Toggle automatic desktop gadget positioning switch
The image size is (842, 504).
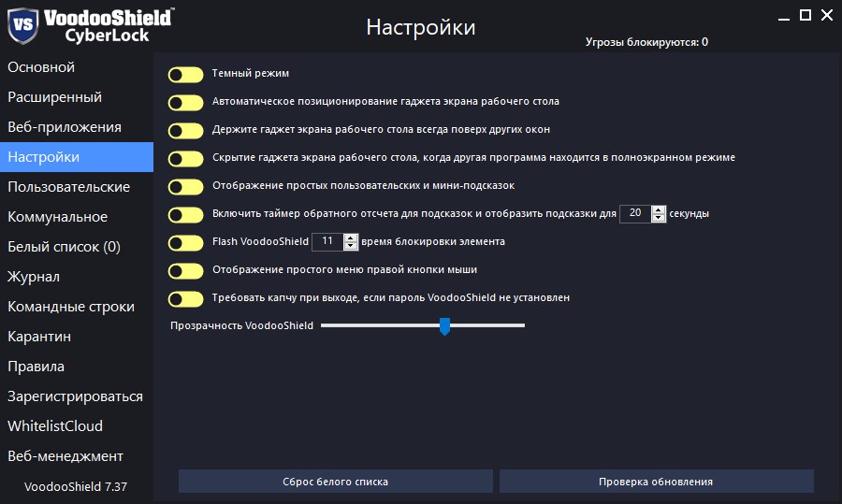186,102
